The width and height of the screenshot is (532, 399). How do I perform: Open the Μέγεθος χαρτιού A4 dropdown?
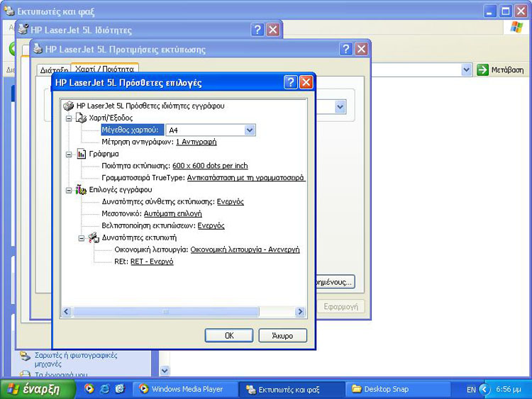(x=250, y=130)
